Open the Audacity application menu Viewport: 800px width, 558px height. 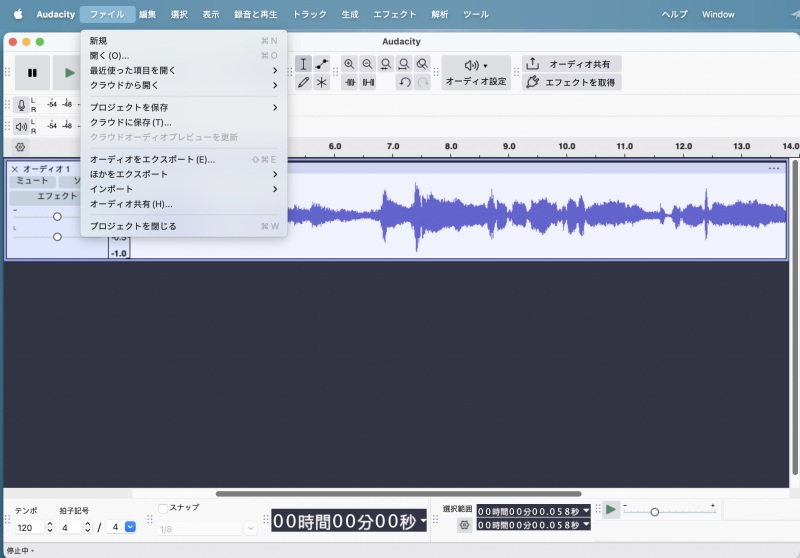click(56, 14)
